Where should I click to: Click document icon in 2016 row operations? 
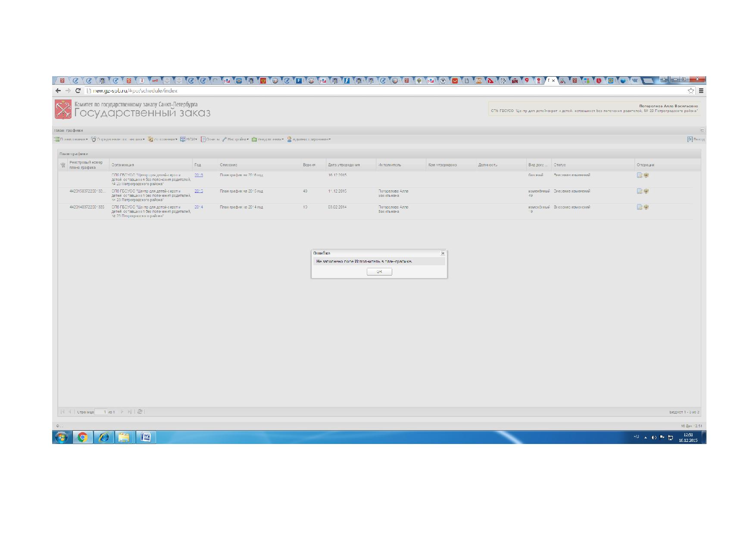click(x=640, y=175)
